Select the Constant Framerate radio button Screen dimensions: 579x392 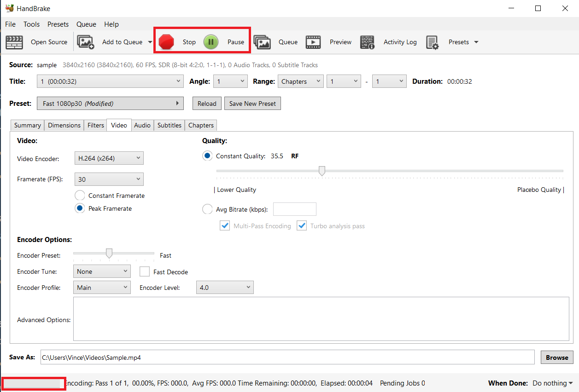(80, 196)
